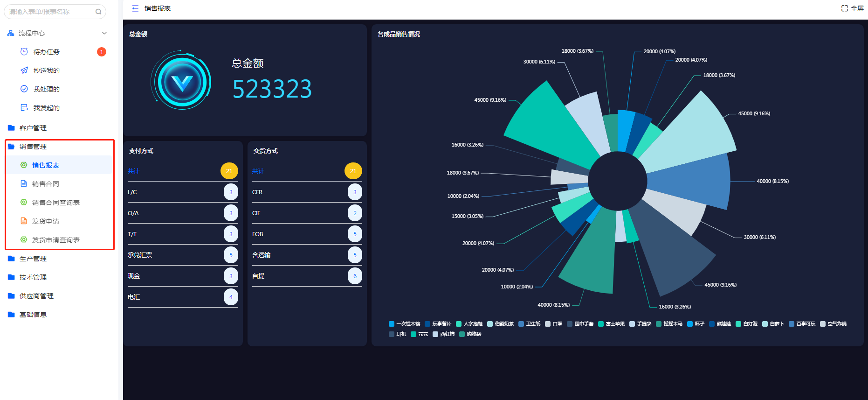Image resolution: width=868 pixels, height=400 pixels.
Task: Click the 共计 link under 交货方式
Action: [258, 171]
